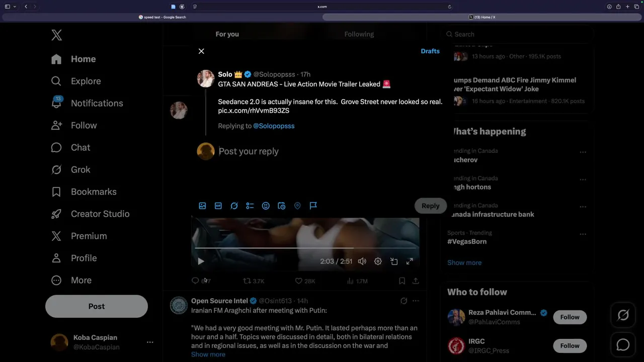Seek on the video progress bar
The image size is (644, 362).
[306, 248]
